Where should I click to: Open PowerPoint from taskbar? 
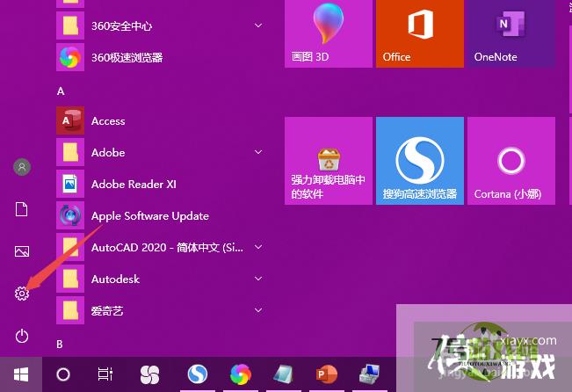pos(326,374)
